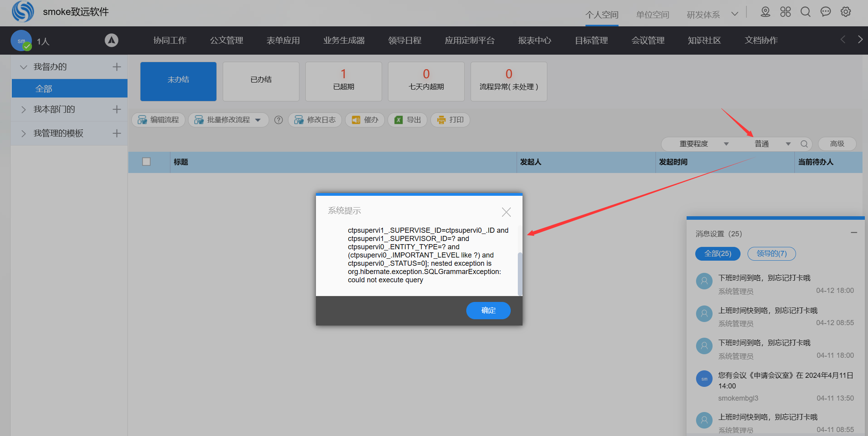Viewport: 868px width, 436px height.
Task: Select the 领导的(7) message filter
Action: [x=771, y=254]
